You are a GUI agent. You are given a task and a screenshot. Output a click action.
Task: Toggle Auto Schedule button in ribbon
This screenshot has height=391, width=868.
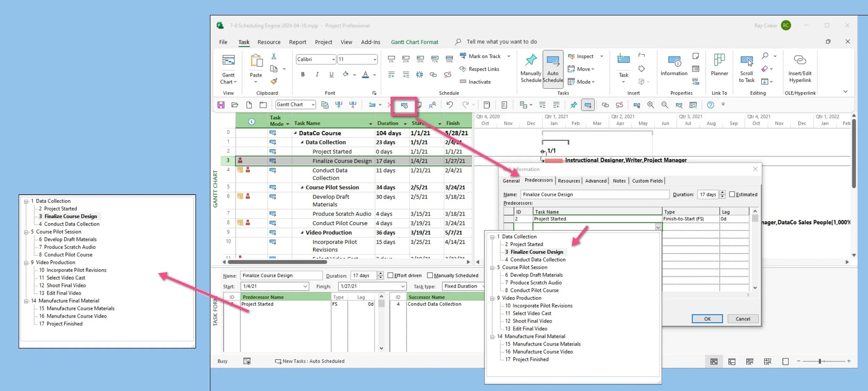pos(553,70)
